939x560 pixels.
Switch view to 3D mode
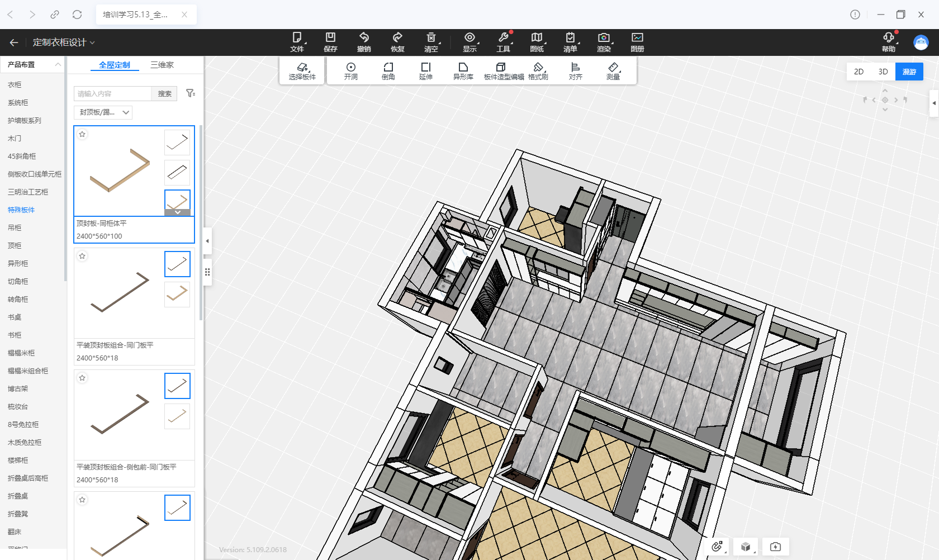[x=883, y=72]
